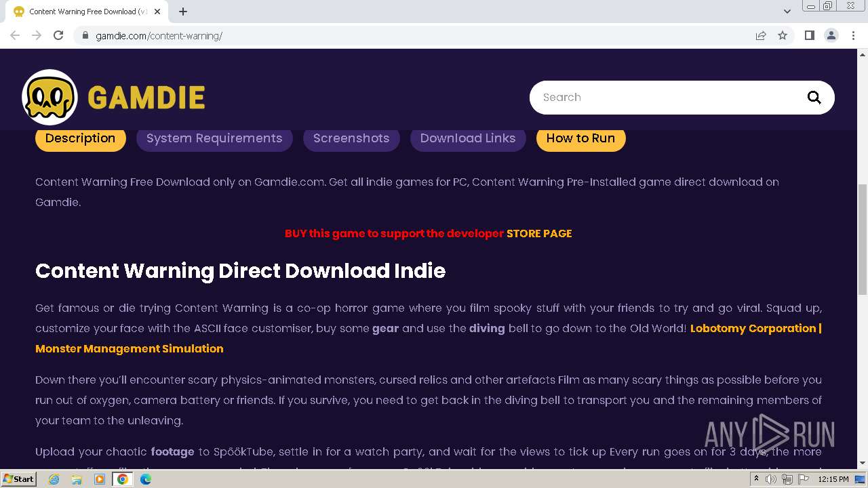Jump to the Screenshots tab

coord(351,138)
